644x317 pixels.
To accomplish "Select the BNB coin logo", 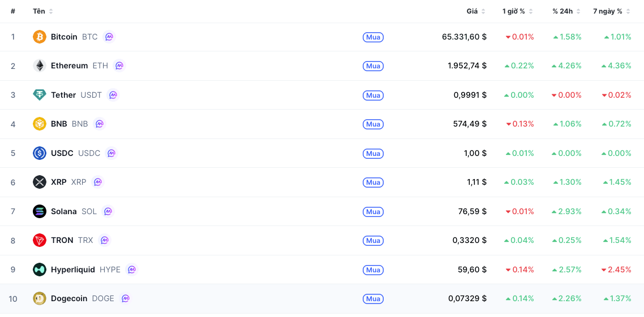I will [x=40, y=124].
